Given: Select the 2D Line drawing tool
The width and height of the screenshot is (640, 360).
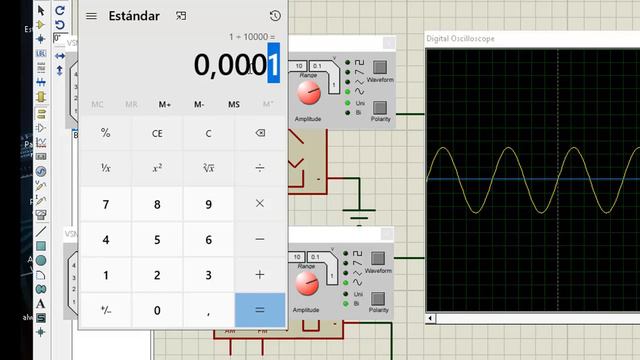Looking at the screenshot, I should tap(41, 231).
